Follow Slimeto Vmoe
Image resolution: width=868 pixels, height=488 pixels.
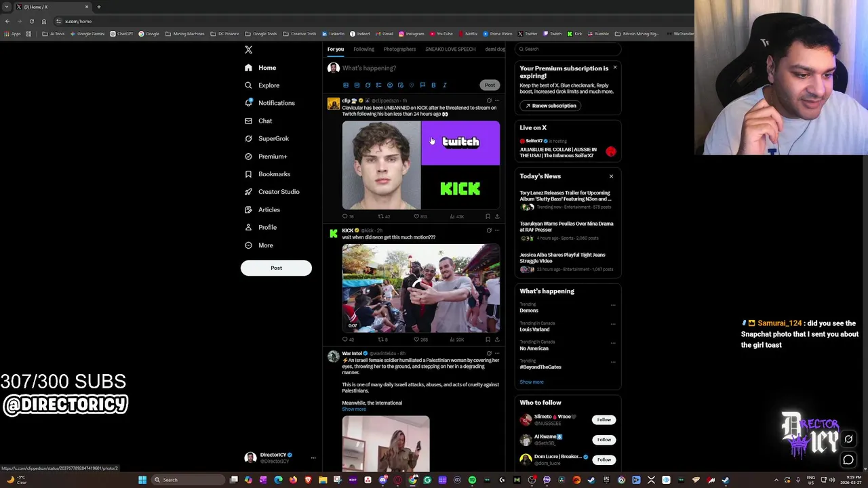(604, 420)
